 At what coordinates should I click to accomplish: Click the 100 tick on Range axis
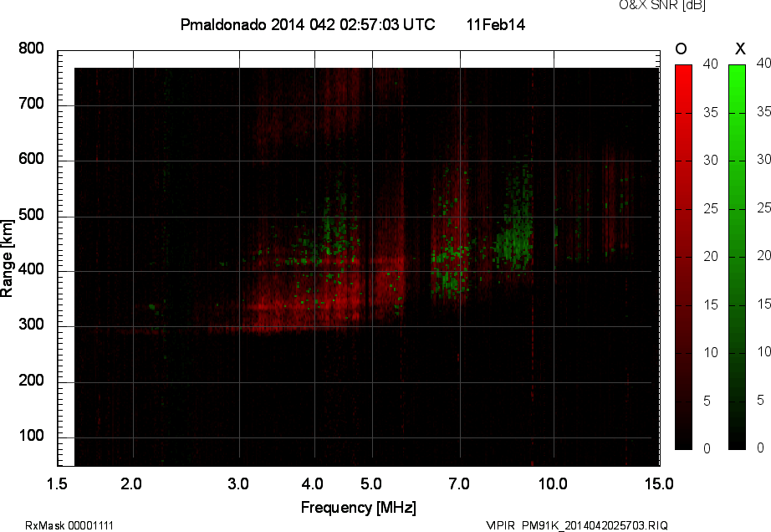click(32, 437)
